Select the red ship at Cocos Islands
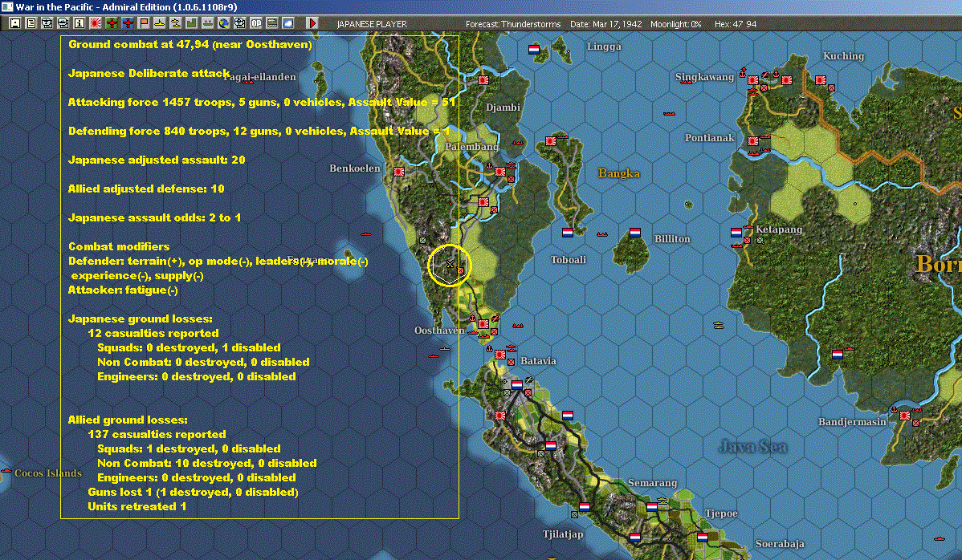The image size is (962, 560). 6,471
